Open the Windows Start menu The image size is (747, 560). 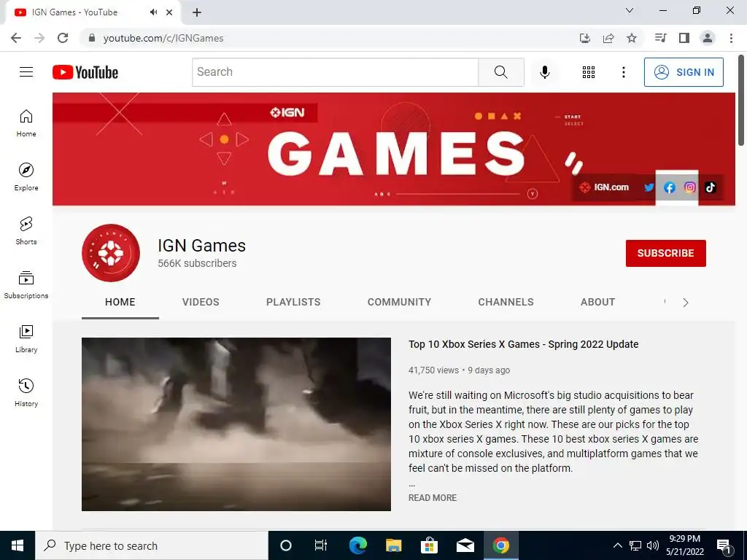pos(18,545)
